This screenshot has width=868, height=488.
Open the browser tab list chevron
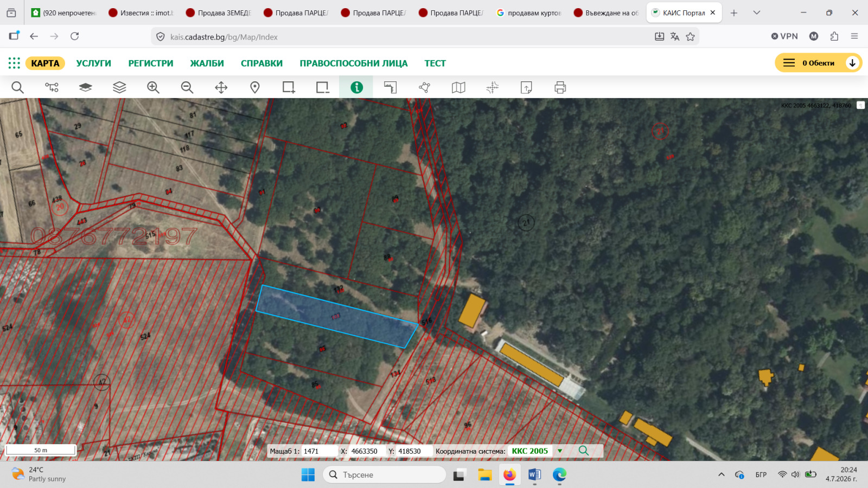pos(757,12)
